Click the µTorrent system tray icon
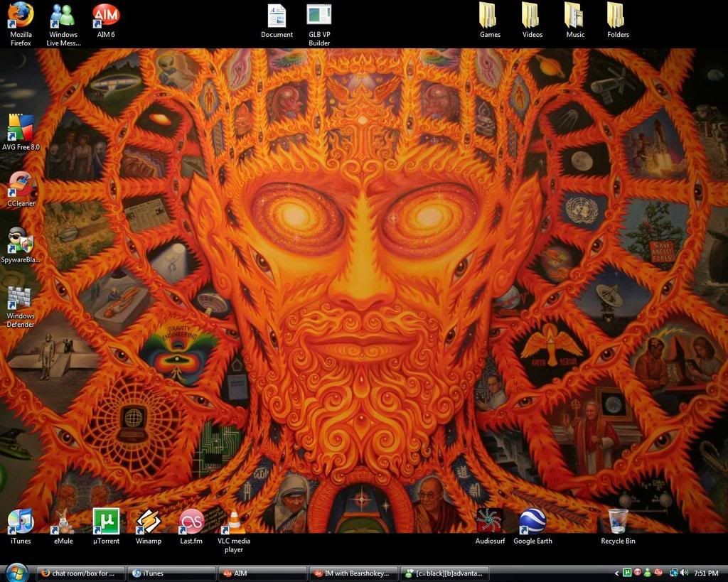The height and width of the screenshot is (582, 728). pyautogui.click(x=627, y=573)
